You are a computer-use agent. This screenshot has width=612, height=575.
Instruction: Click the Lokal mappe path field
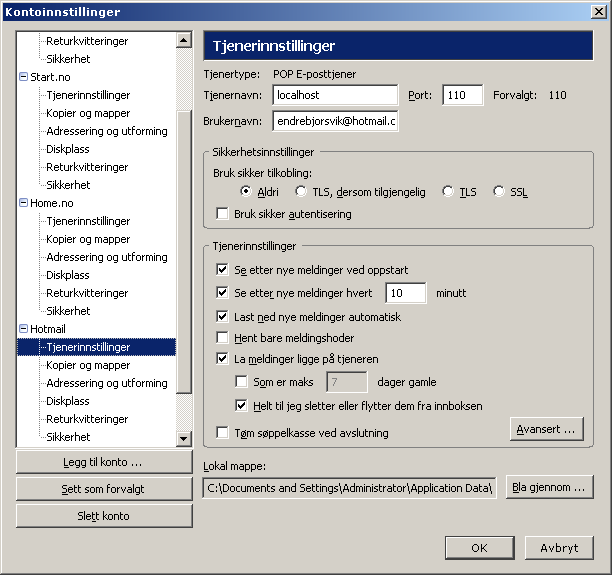(x=349, y=488)
